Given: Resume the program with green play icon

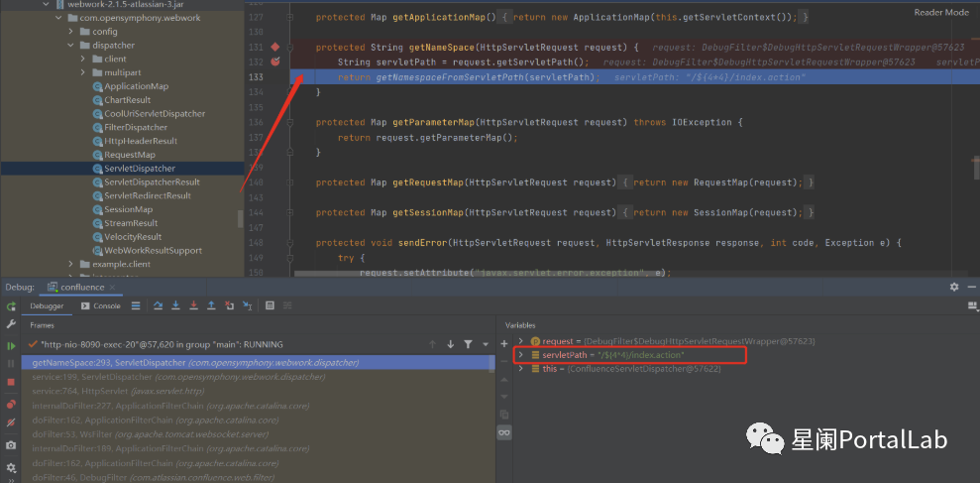Looking at the screenshot, I should click(x=11, y=345).
